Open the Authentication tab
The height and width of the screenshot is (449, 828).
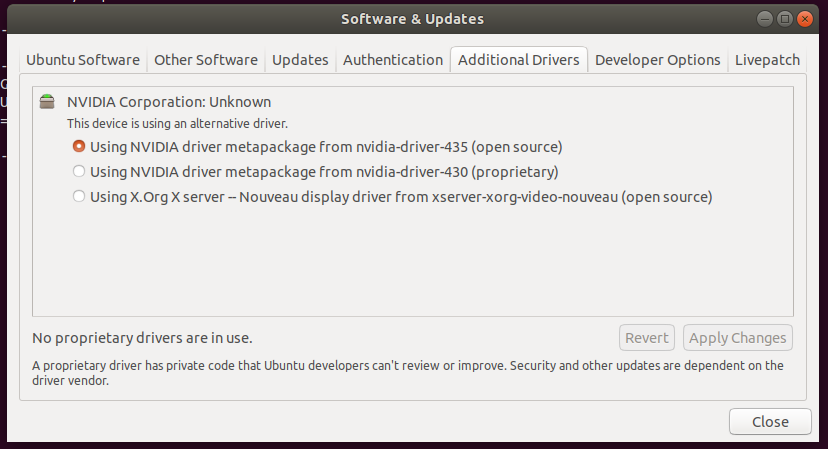(392, 60)
